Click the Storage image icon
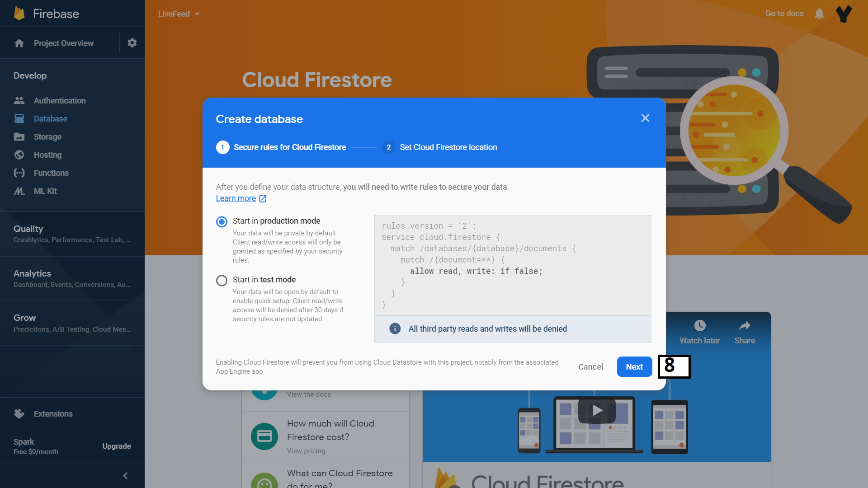This screenshot has width=868, height=488. (x=19, y=136)
